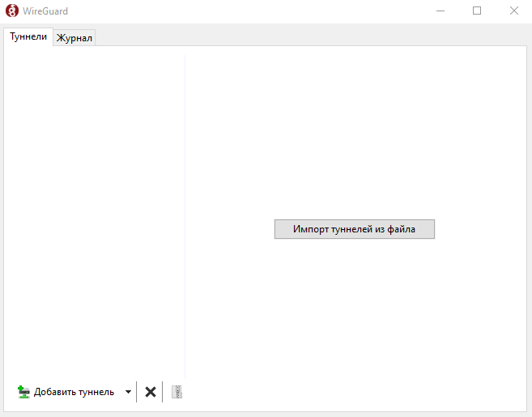The image size is (532, 417).
Task: Close the WireGuard window
Action: (513, 11)
